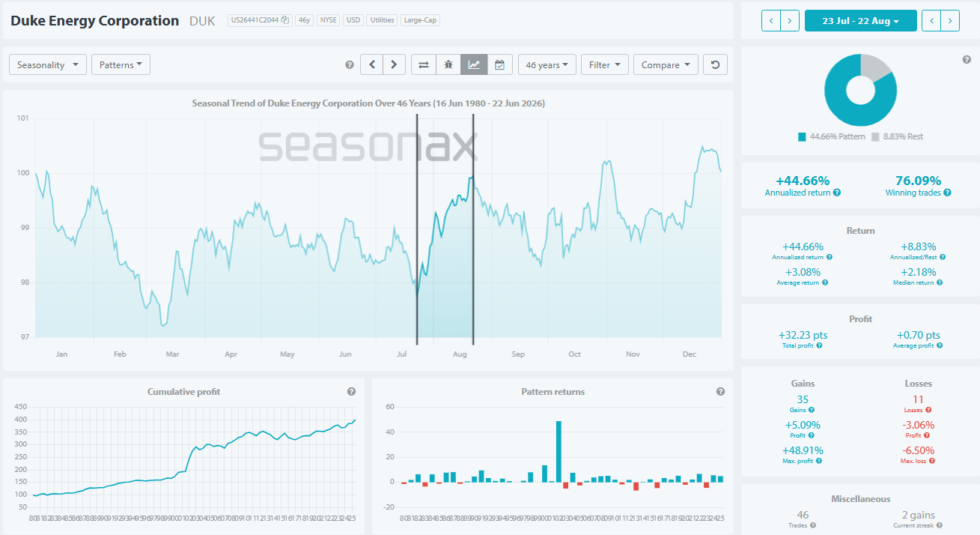Open help icon for Winning trades
Image resolution: width=980 pixels, height=535 pixels.
(947, 193)
